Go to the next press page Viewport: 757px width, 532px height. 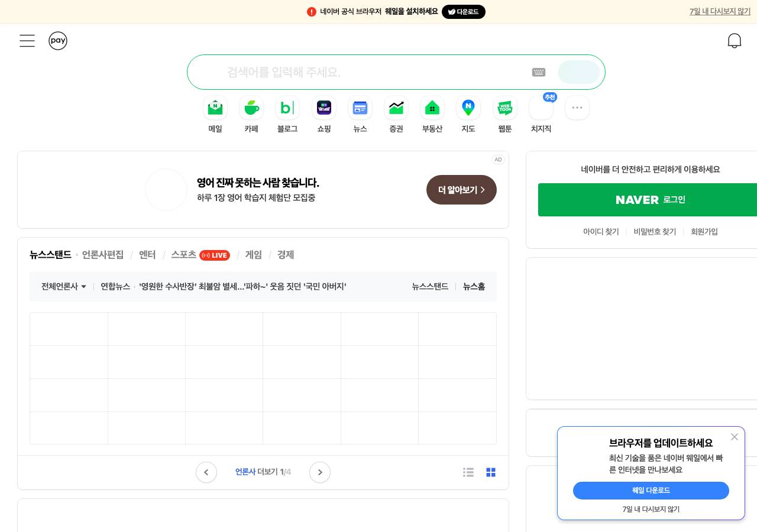tap(320, 472)
